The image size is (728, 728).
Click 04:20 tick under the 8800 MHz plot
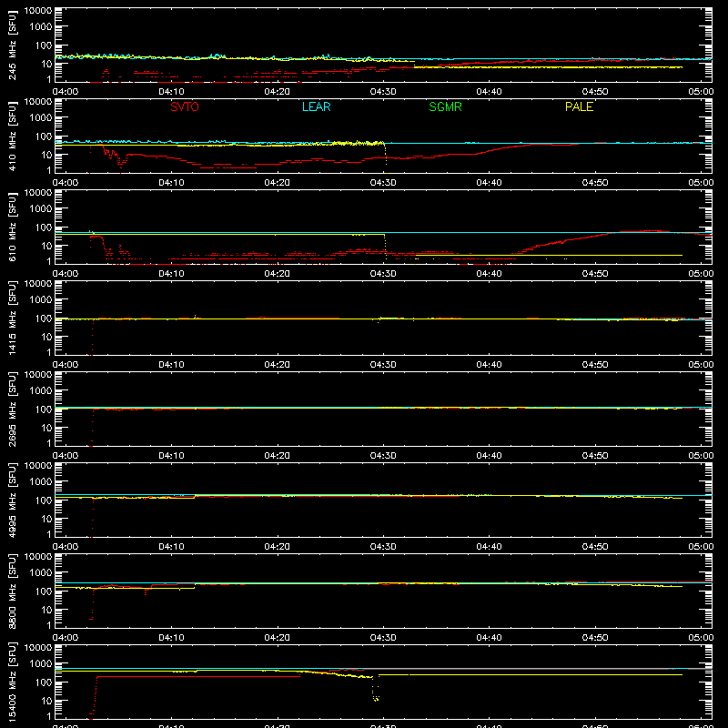click(x=278, y=638)
